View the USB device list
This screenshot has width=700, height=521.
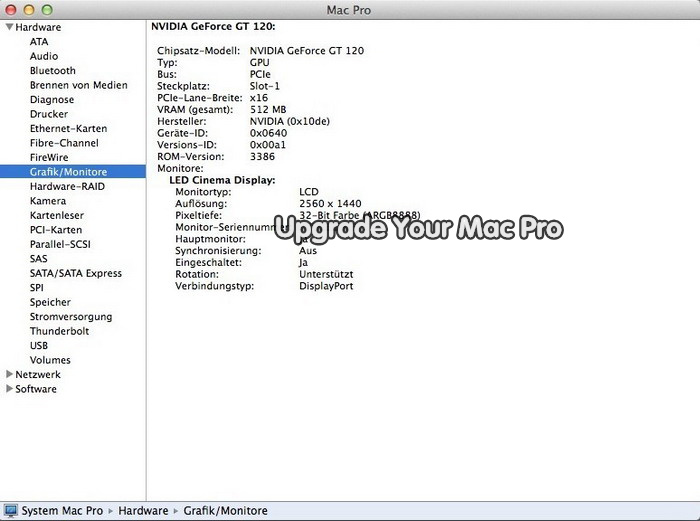(x=39, y=346)
